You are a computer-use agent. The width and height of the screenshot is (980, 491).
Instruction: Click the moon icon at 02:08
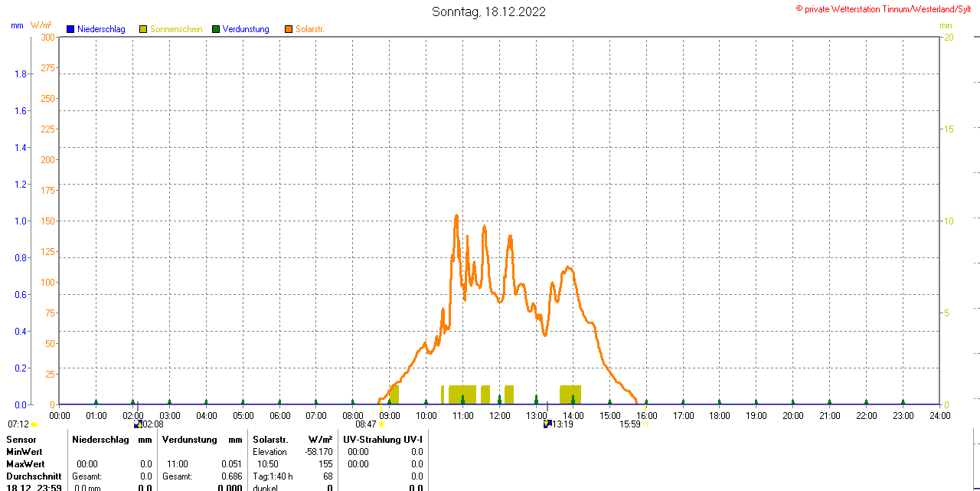pyautogui.click(x=138, y=424)
